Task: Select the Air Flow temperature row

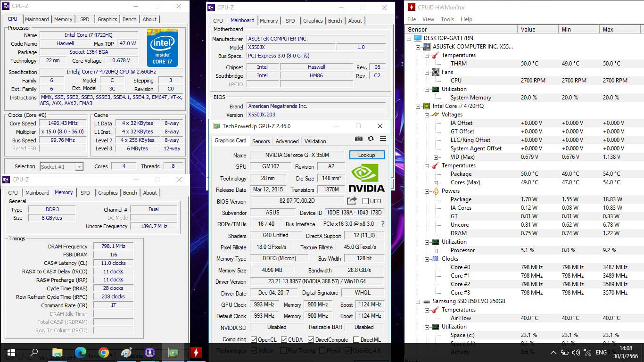Action: (x=524, y=318)
